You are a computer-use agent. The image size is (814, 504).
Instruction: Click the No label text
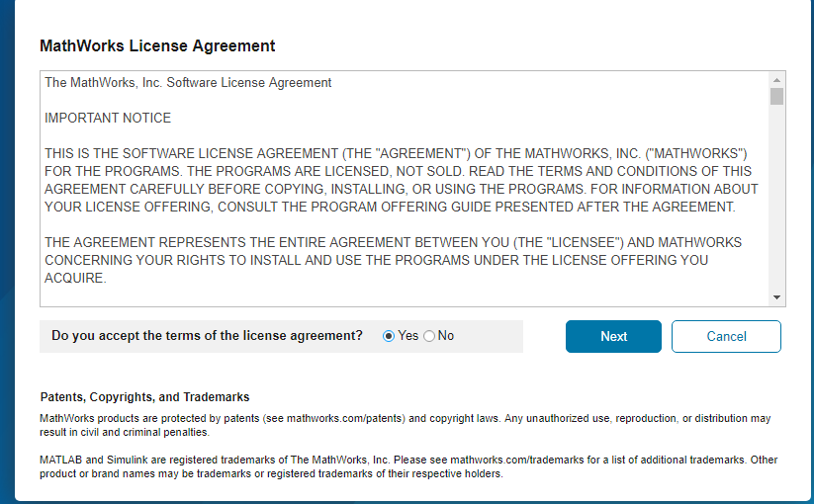coord(445,335)
